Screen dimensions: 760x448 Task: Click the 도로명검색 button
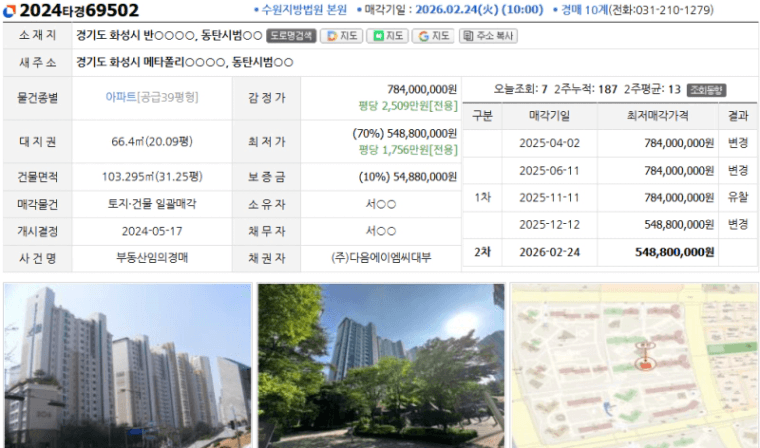pos(291,36)
